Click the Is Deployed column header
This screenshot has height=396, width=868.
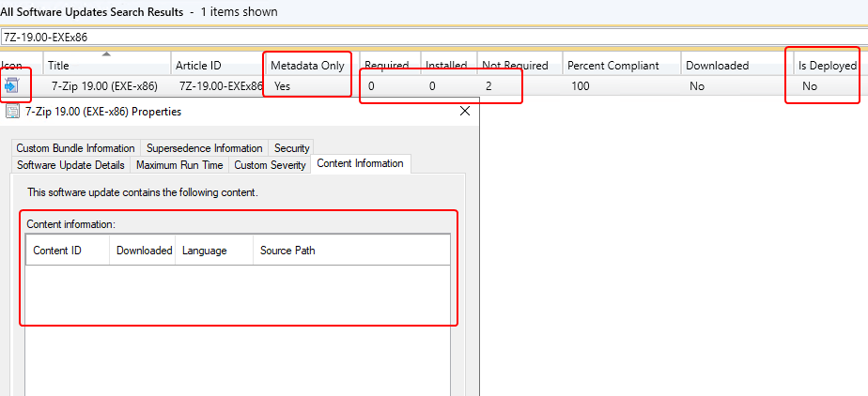[x=828, y=66]
